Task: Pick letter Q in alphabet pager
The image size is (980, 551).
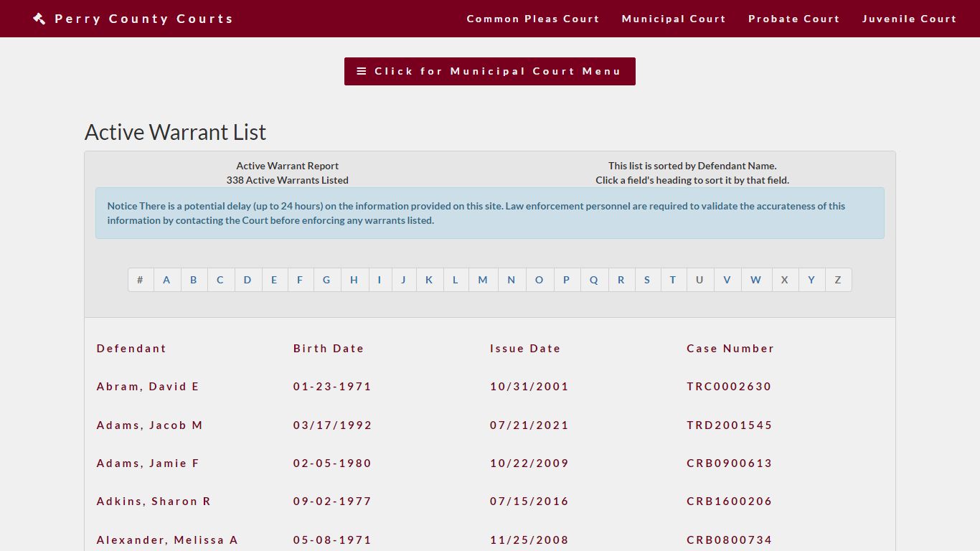Action: [594, 280]
